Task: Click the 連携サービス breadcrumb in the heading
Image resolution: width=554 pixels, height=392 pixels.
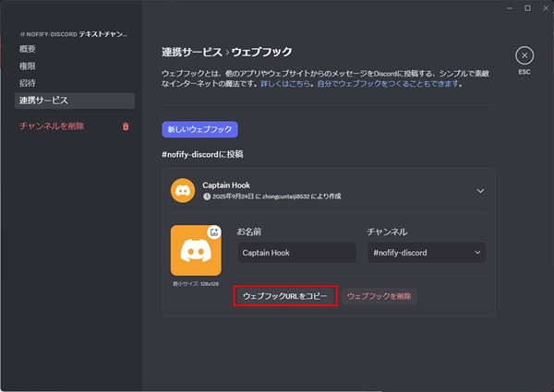Action: pos(192,52)
